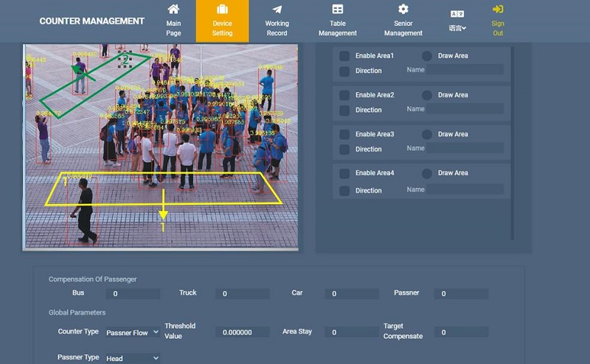Select Draw Area radio for Area4
Viewport: 590px width, 364px height.
click(427, 173)
